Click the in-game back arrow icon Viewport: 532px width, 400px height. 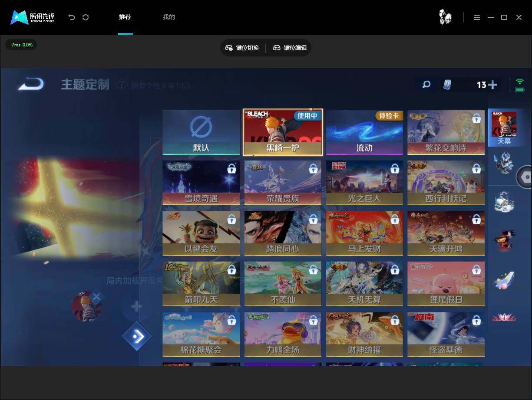pos(31,84)
